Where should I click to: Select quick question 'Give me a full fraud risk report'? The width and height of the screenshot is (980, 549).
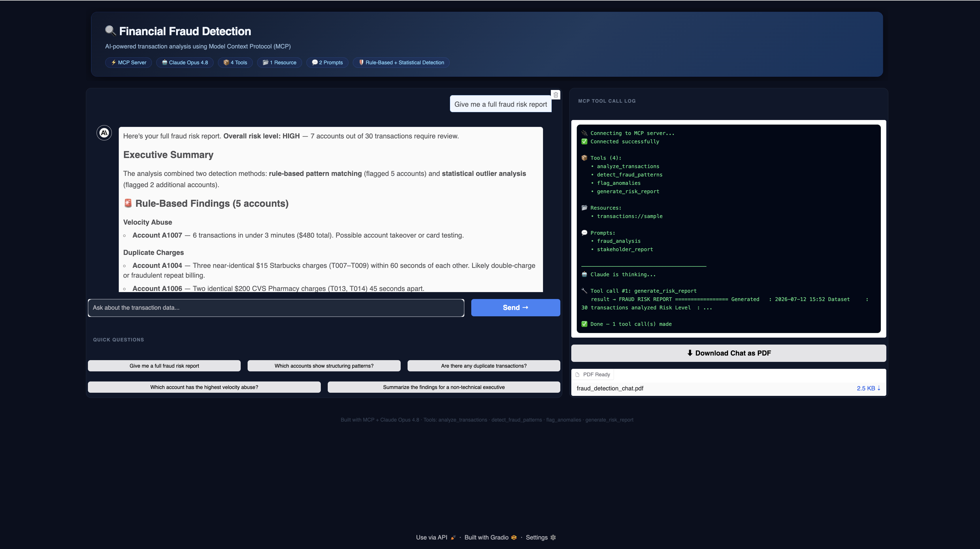pos(164,366)
